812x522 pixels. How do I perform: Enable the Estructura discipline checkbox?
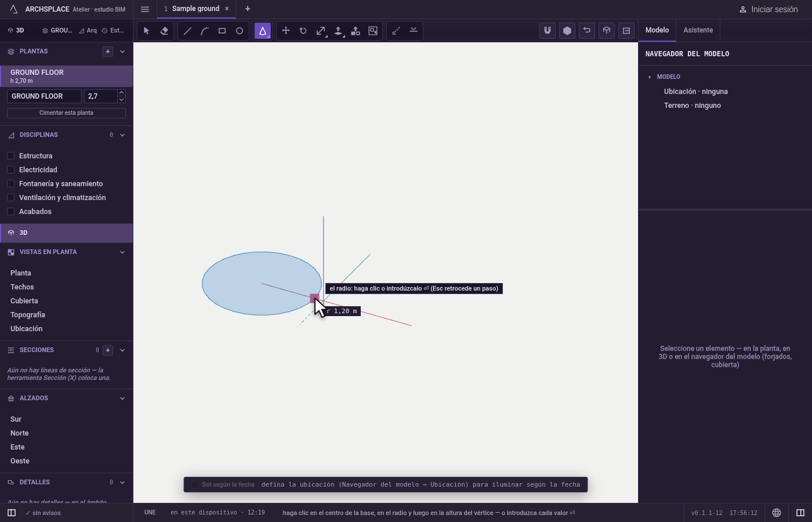tap(10, 156)
